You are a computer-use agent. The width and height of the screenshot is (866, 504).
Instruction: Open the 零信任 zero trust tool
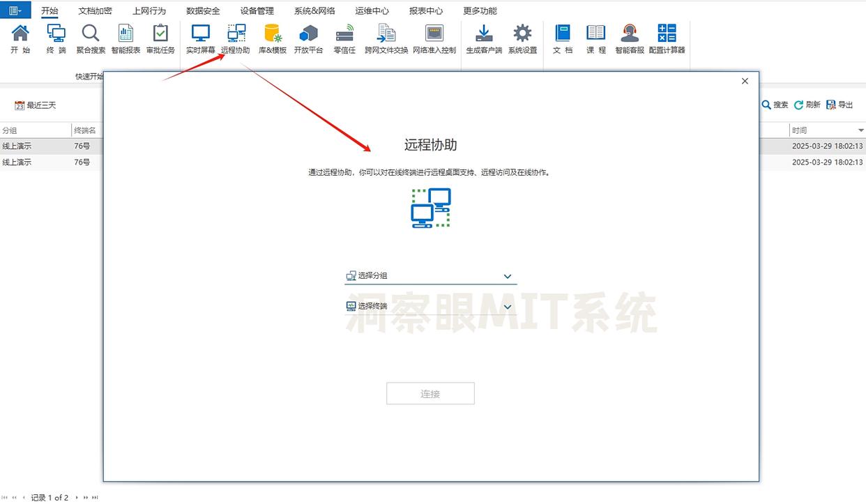(x=344, y=39)
